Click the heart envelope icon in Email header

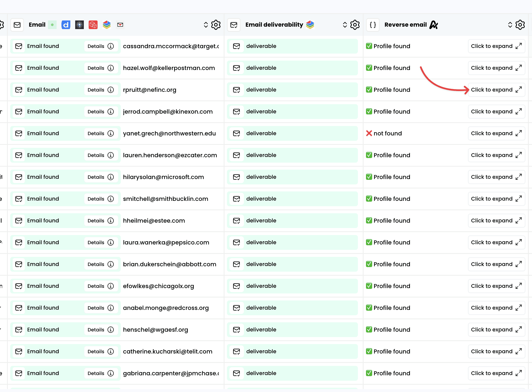(120, 25)
